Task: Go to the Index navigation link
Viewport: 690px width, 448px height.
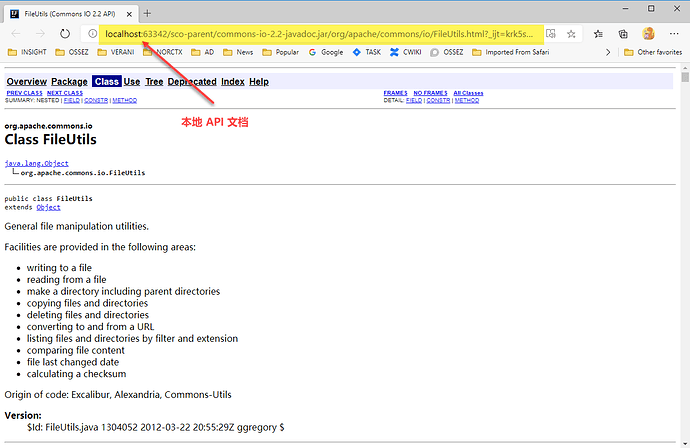Action: pyautogui.click(x=232, y=81)
